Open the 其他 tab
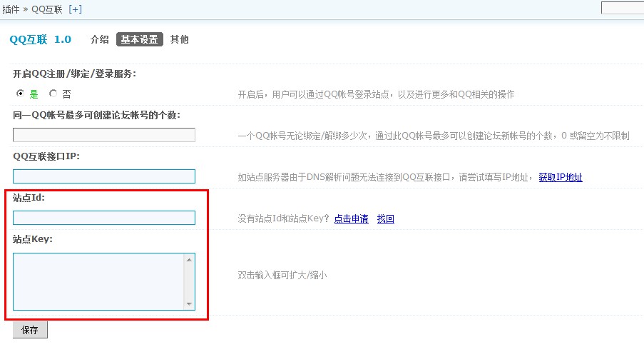 pyautogui.click(x=180, y=39)
